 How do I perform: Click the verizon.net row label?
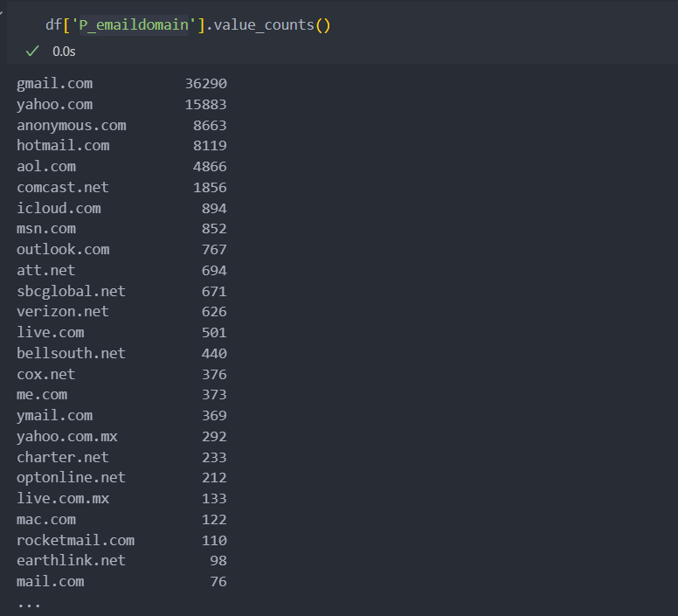click(63, 312)
